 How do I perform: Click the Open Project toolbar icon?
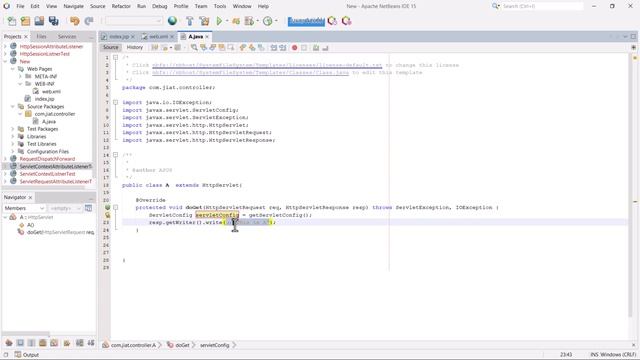click(39, 21)
